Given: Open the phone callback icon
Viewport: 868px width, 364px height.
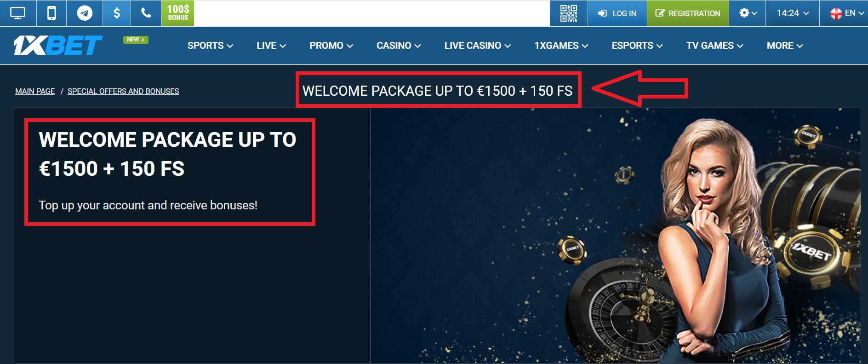Looking at the screenshot, I should tap(146, 13).
